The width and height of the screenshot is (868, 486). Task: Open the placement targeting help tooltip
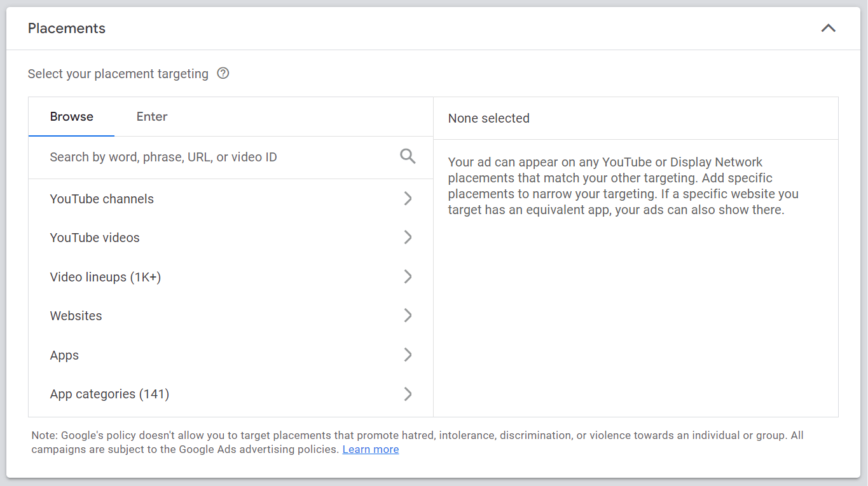(223, 73)
